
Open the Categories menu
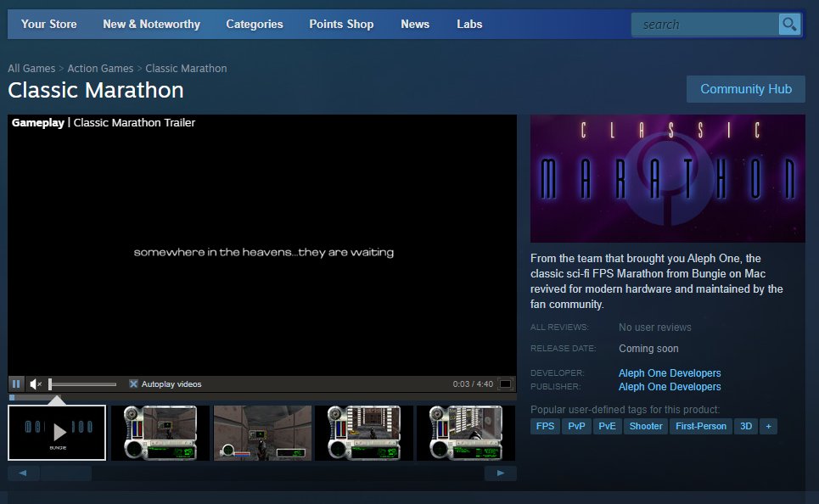(x=255, y=24)
